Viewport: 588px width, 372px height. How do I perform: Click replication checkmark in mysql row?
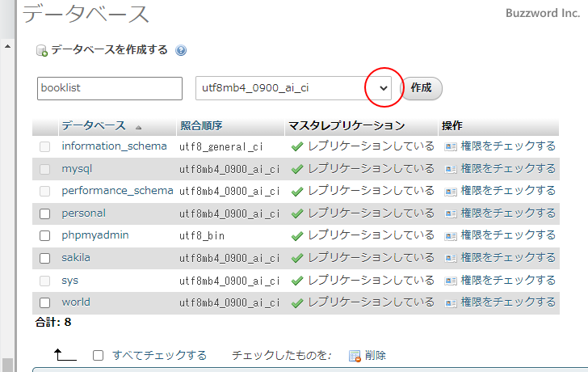(x=297, y=169)
